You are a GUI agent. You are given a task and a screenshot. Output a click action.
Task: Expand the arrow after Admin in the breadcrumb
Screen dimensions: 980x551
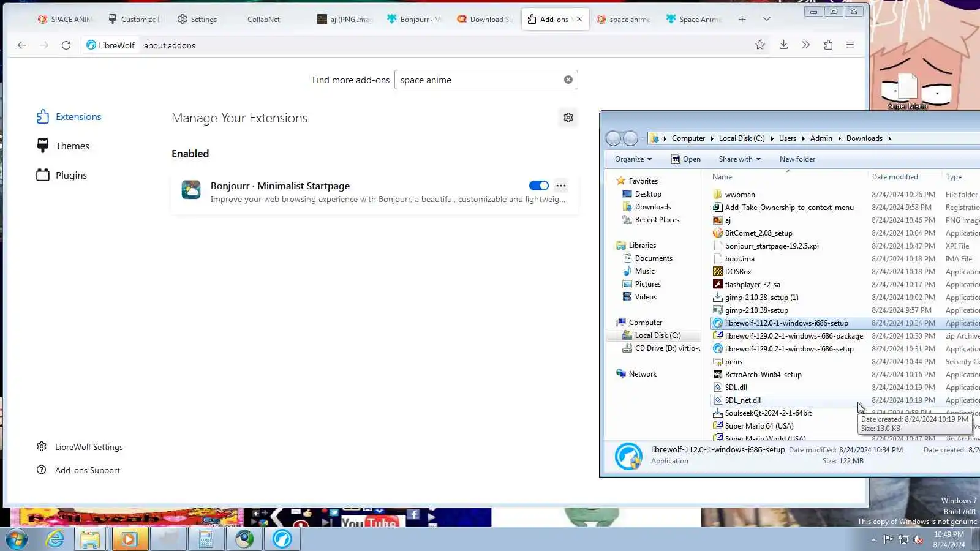(839, 138)
